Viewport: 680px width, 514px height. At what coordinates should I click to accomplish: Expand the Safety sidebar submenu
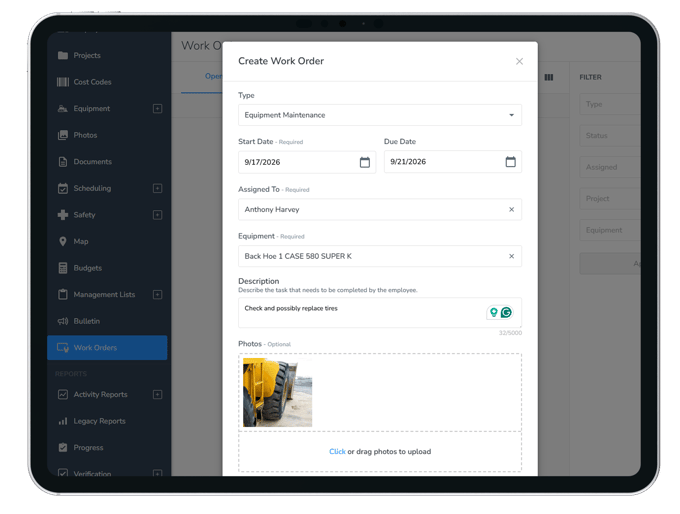(157, 215)
